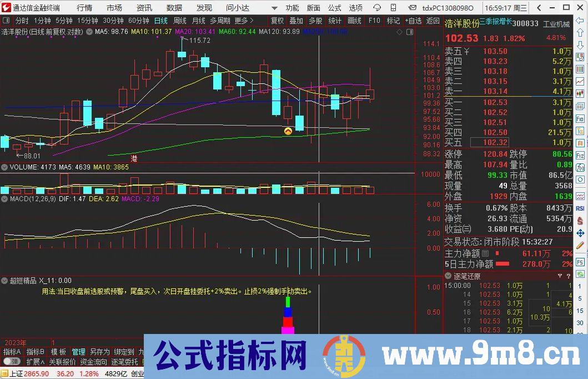This screenshot has height=379, width=588.
Task: Open the checklist table icon in sidebar
Action: point(580,57)
